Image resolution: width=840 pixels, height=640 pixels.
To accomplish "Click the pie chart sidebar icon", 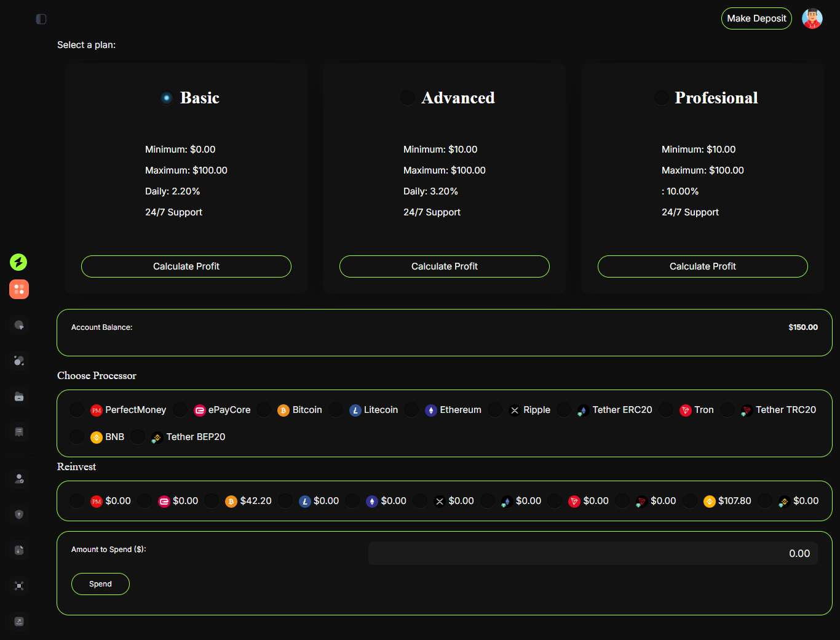I will tap(19, 325).
